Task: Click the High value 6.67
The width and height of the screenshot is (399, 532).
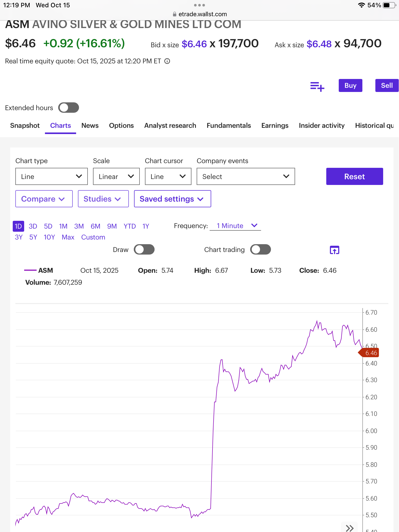Action: [x=222, y=270]
